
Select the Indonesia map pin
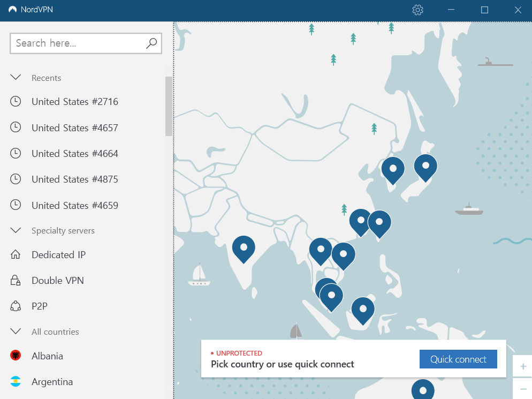tap(363, 310)
